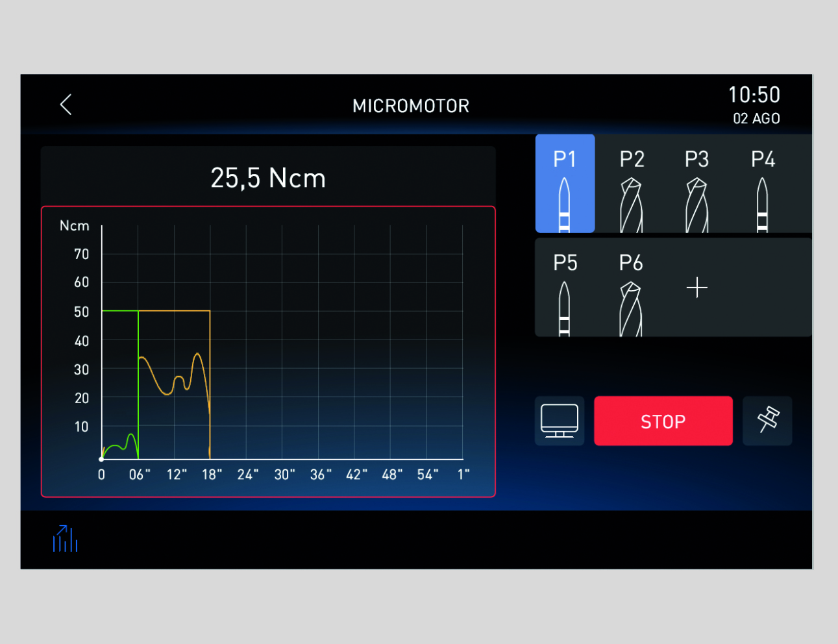This screenshot has height=644, width=838.
Task: Go back using the left arrow
Action: [x=66, y=105]
